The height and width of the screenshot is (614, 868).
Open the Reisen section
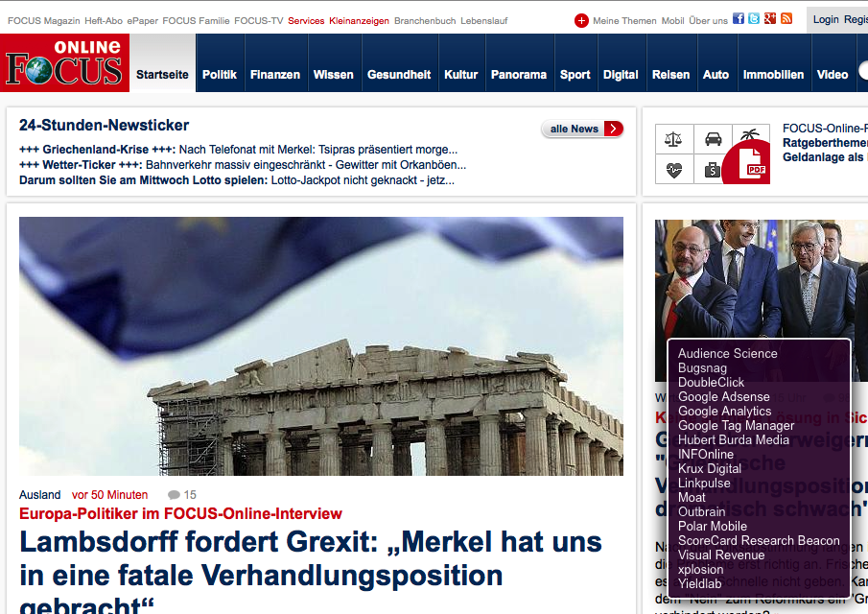pyautogui.click(x=671, y=75)
